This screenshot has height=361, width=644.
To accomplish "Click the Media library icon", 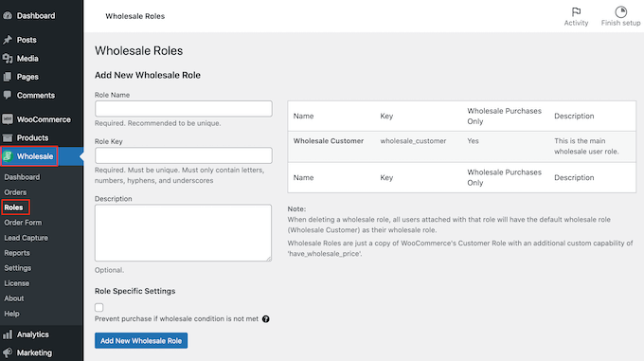I will pos(8,59).
